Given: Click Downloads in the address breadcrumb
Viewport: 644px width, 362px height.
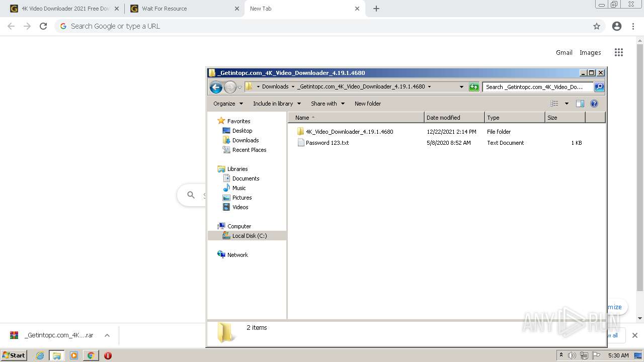Looking at the screenshot, I should [x=275, y=86].
